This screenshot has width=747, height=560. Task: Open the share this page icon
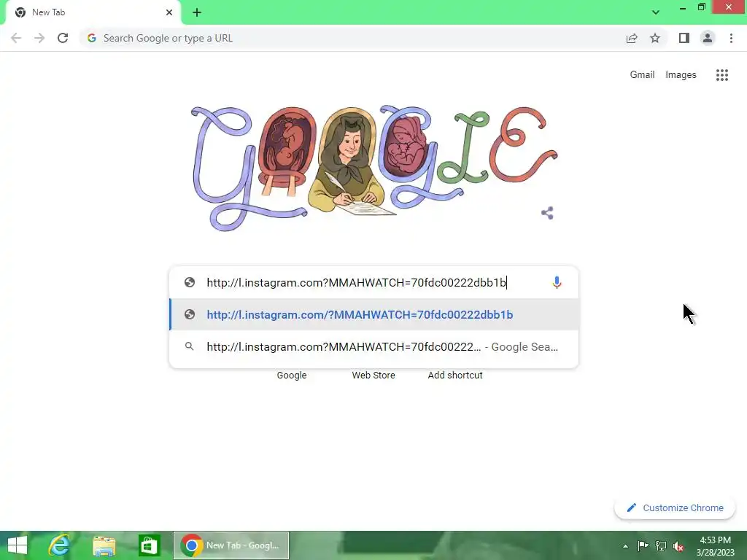click(x=632, y=38)
